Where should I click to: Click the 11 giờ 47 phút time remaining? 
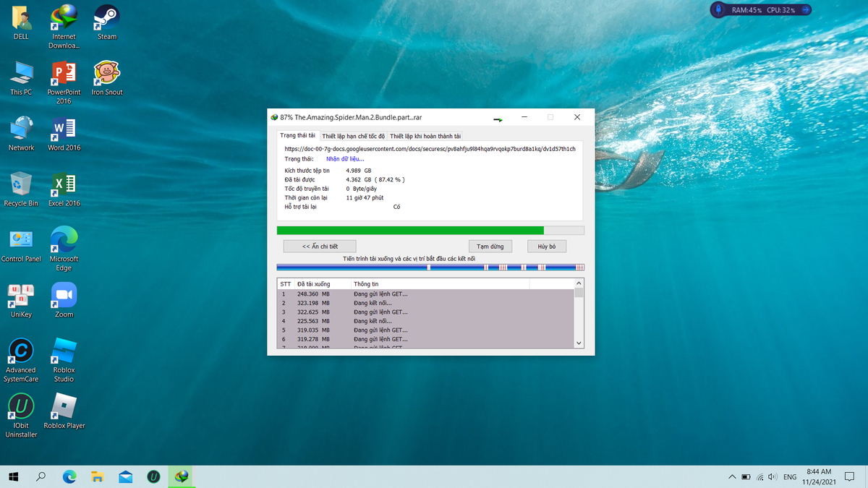pos(365,197)
